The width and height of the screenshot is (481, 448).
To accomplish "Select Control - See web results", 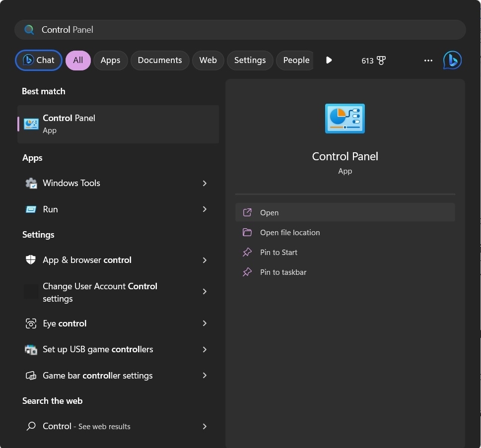I will (x=118, y=427).
